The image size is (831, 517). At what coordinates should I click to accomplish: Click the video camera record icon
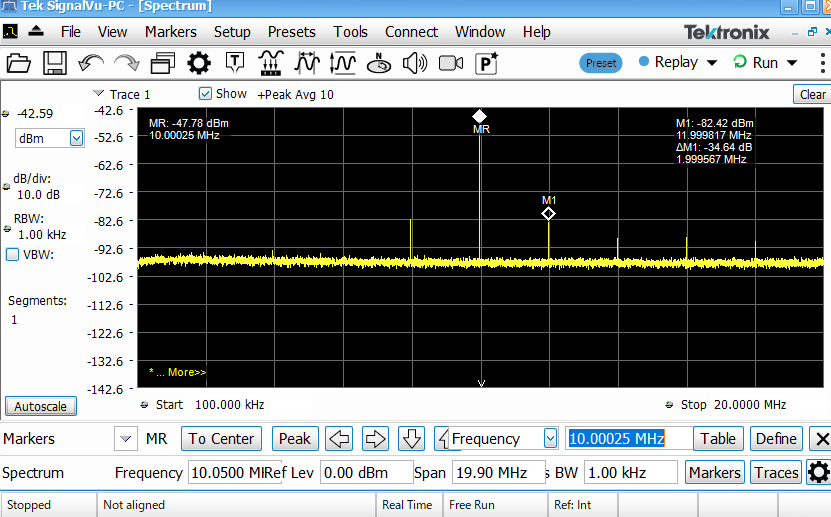tap(451, 63)
